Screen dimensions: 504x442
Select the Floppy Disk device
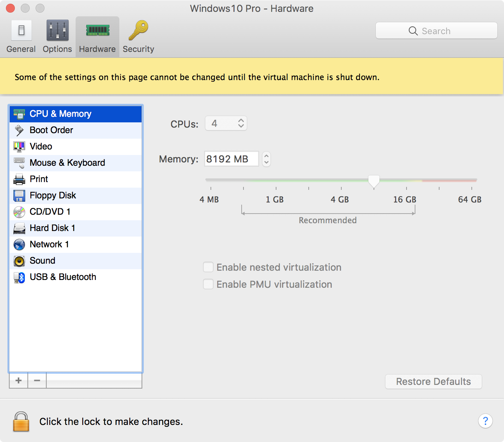[x=76, y=195]
